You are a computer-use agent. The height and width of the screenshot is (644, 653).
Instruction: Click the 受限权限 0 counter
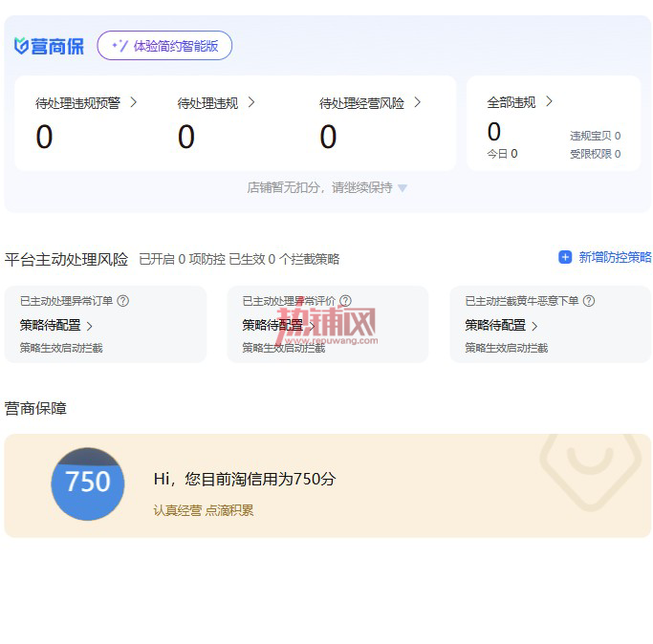tap(595, 154)
